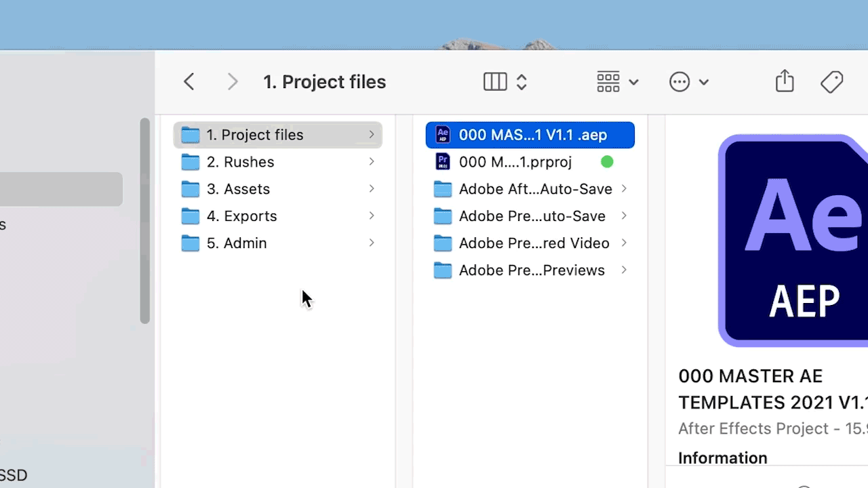Go back with the left chevron button
This screenshot has width=868, height=488.
click(189, 82)
